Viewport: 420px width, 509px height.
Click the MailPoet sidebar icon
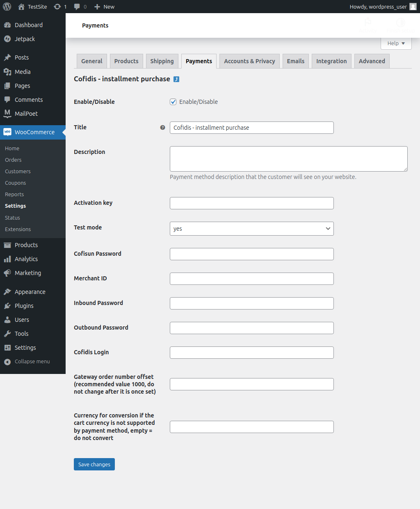point(8,113)
